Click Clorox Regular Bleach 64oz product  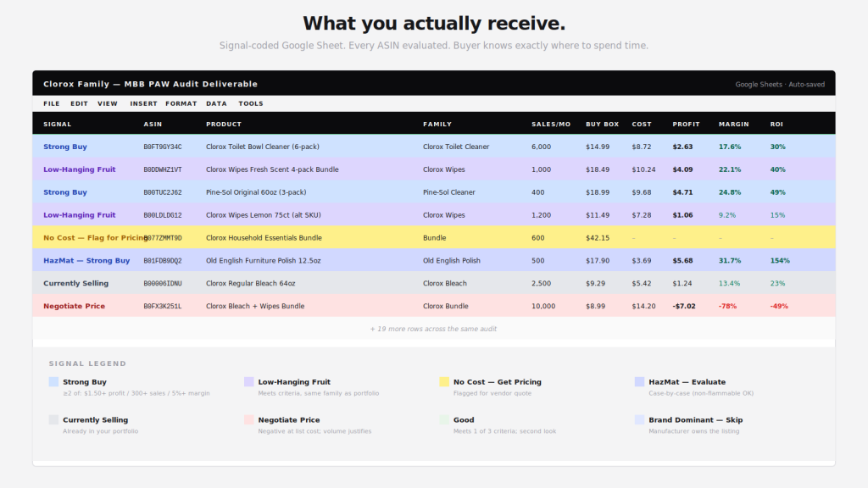[251, 283]
